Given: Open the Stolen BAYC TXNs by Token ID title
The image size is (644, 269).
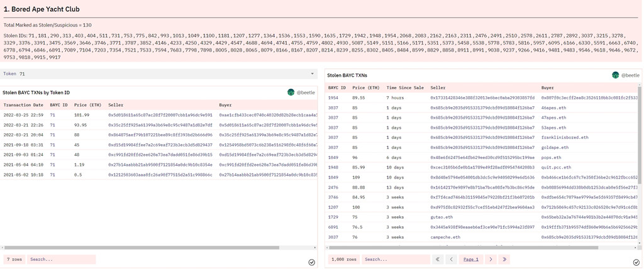Looking at the screenshot, I should point(36,92).
